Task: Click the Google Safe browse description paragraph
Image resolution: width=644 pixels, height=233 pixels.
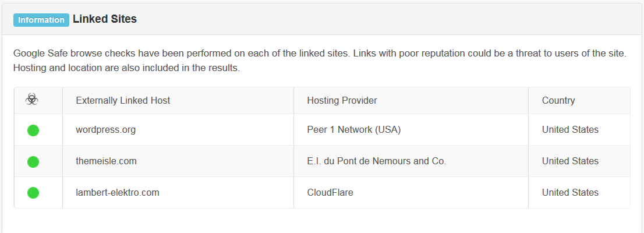Action: pyautogui.click(x=319, y=61)
